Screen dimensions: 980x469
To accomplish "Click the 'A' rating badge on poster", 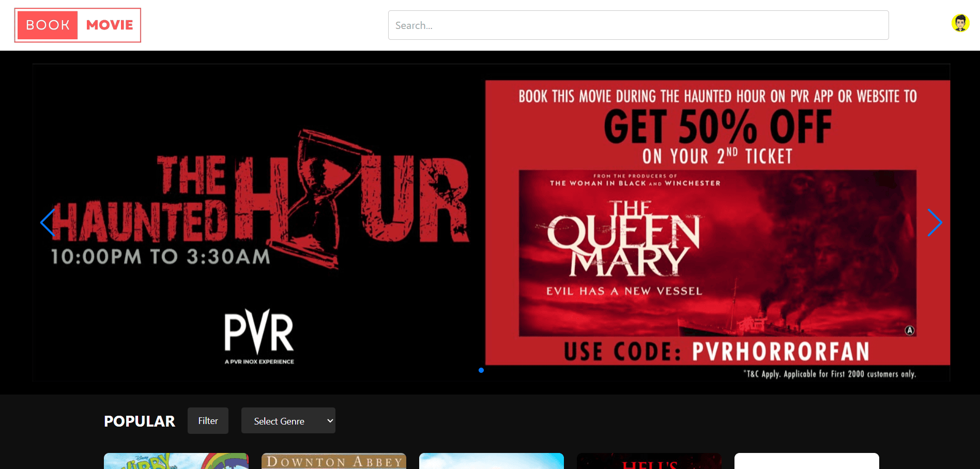I will 909,330.
